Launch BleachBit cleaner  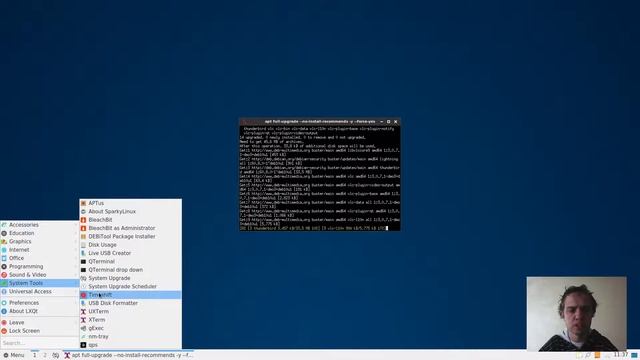coord(131,220)
